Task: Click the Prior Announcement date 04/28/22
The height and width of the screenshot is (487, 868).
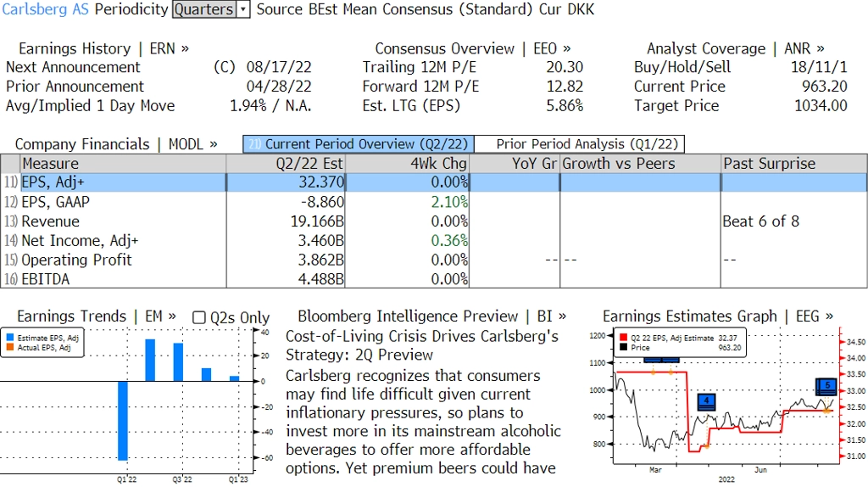Action: click(278, 87)
